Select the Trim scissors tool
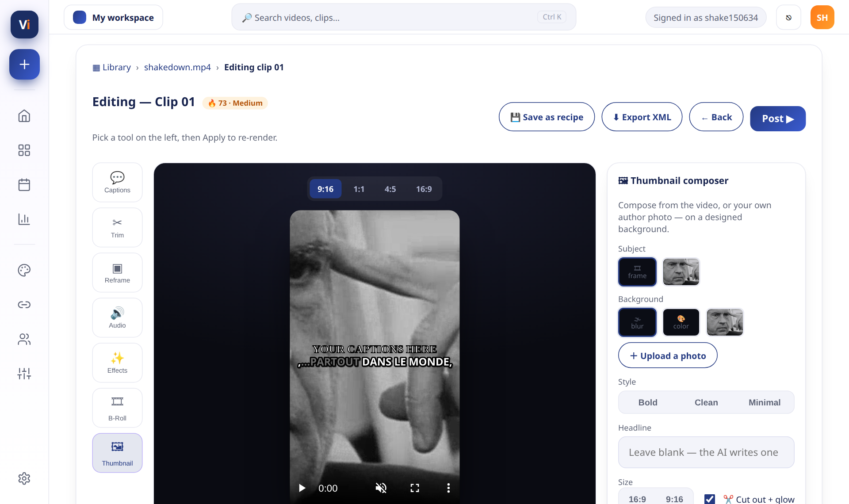849x504 pixels. [117, 227]
